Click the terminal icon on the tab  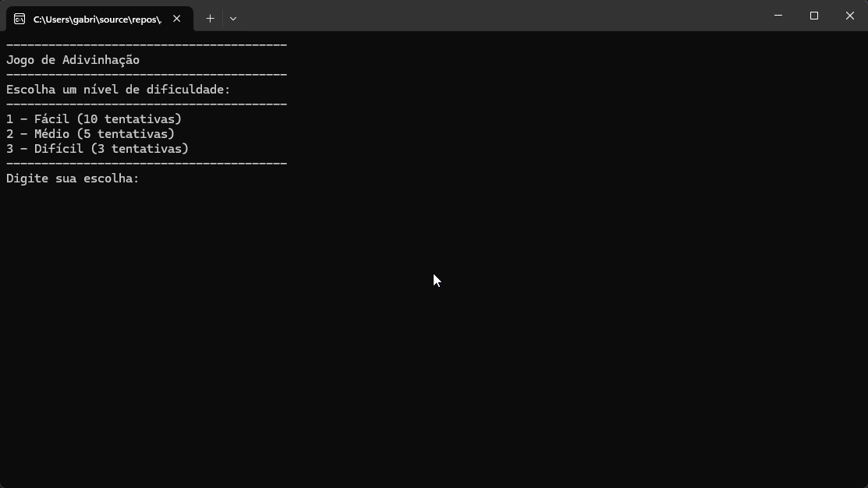(x=19, y=19)
